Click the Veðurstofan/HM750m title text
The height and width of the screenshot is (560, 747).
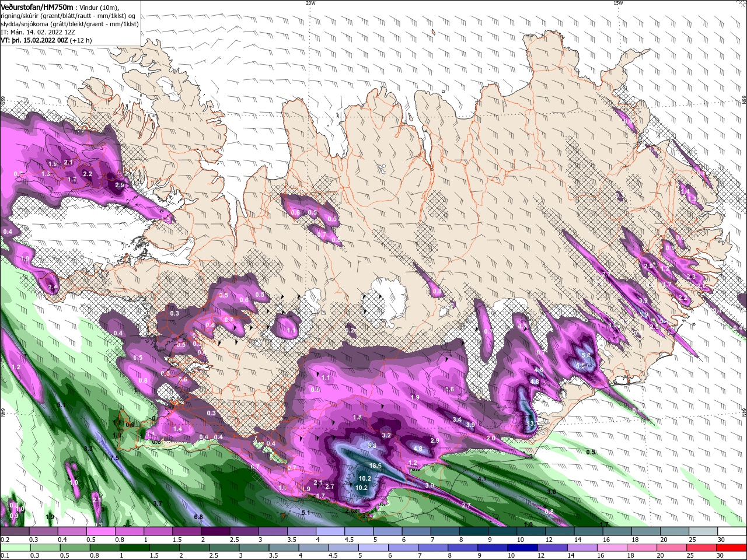point(37,7)
